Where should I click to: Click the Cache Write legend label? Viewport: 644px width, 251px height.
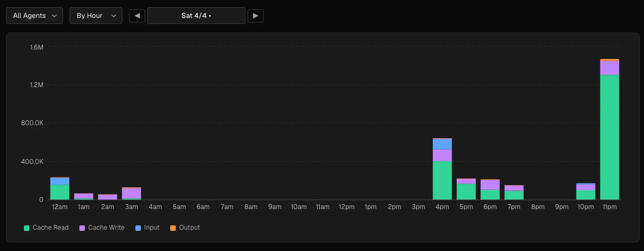[x=107, y=228]
